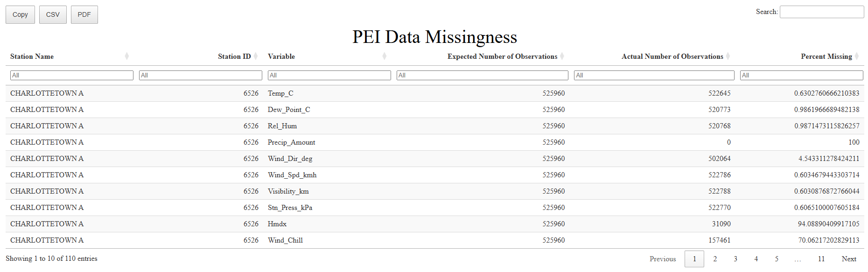Screen dimensions: 868x272
Task: Click the Percent Missing filter box
Action: (x=802, y=75)
